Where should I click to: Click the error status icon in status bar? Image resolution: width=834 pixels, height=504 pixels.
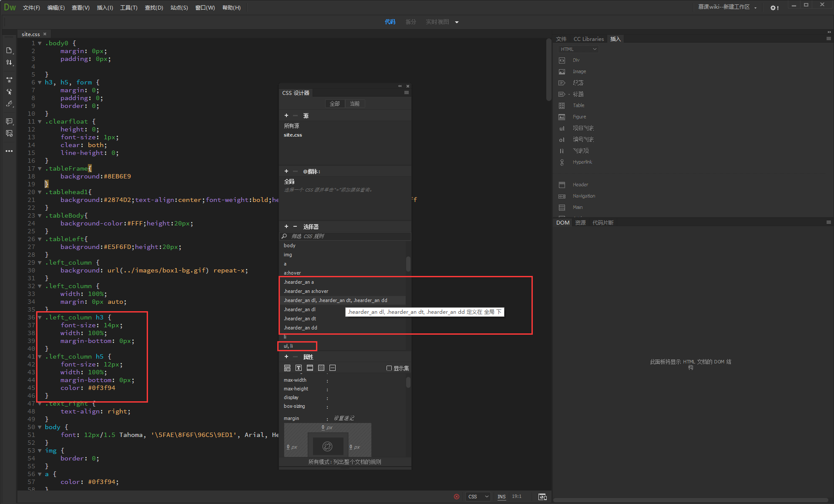pyautogui.click(x=457, y=497)
